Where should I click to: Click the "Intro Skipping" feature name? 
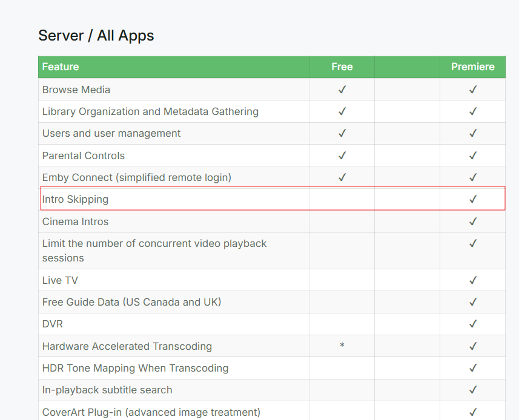(x=75, y=200)
